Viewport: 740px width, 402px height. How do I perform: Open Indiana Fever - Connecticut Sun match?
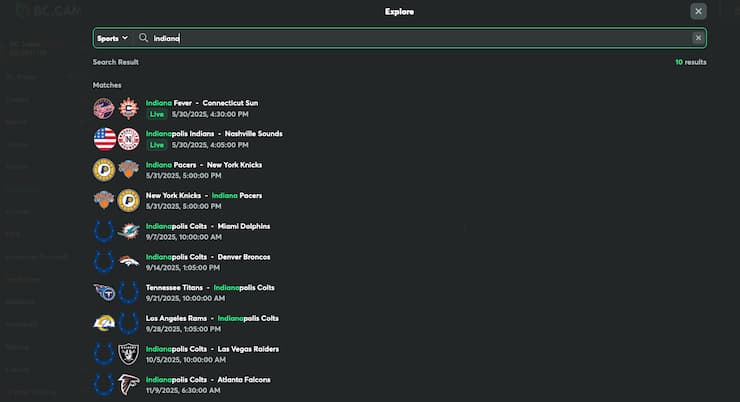(202, 103)
